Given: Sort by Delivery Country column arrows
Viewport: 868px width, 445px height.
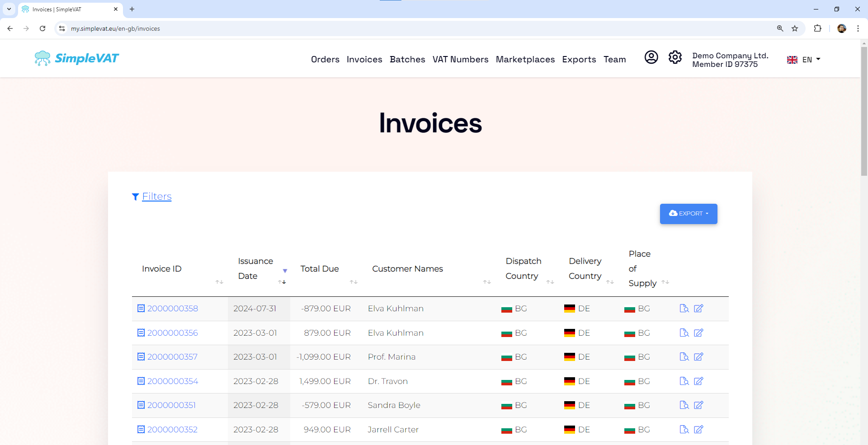Looking at the screenshot, I should pyautogui.click(x=610, y=282).
